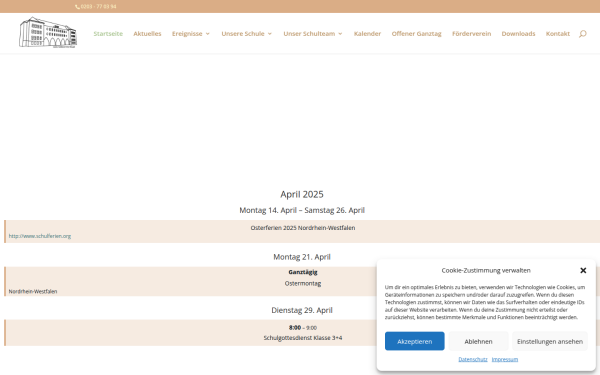Image resolution: width=600 pixels, height=375 pixels.
Task: Click Montag 14. April – Samstag 26. April
Action: (x=302, y=210)
